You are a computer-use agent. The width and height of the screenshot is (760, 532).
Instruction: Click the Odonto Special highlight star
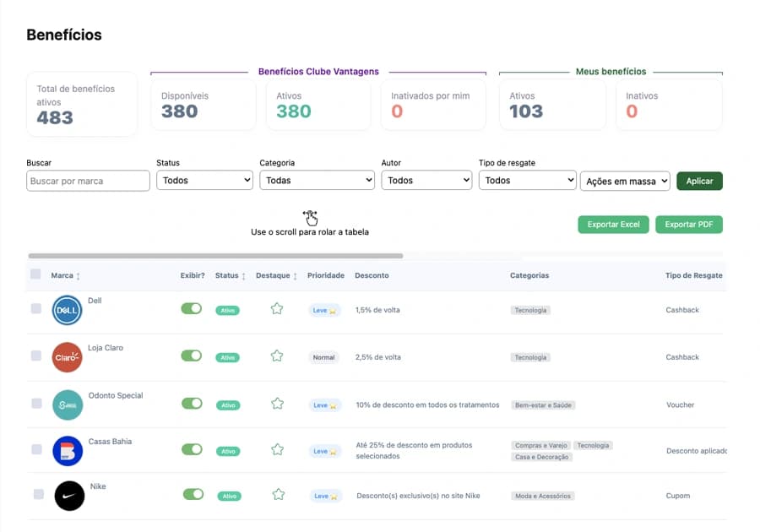click(277, 404)
